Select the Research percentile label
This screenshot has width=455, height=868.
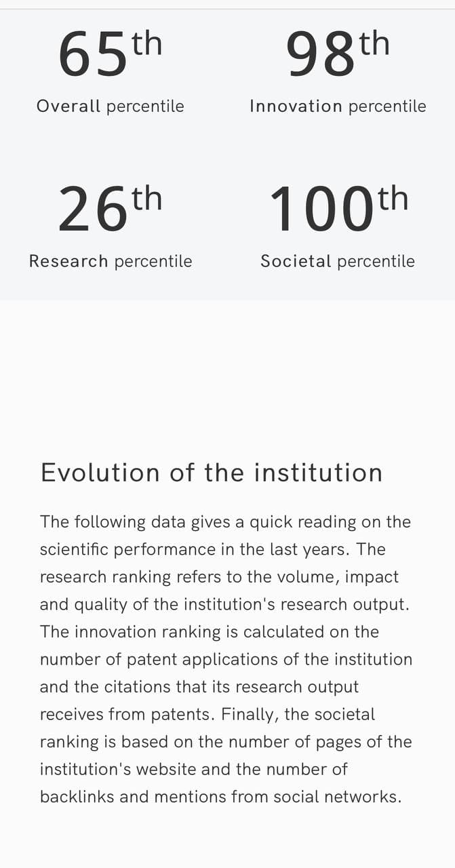click(110, 261)
